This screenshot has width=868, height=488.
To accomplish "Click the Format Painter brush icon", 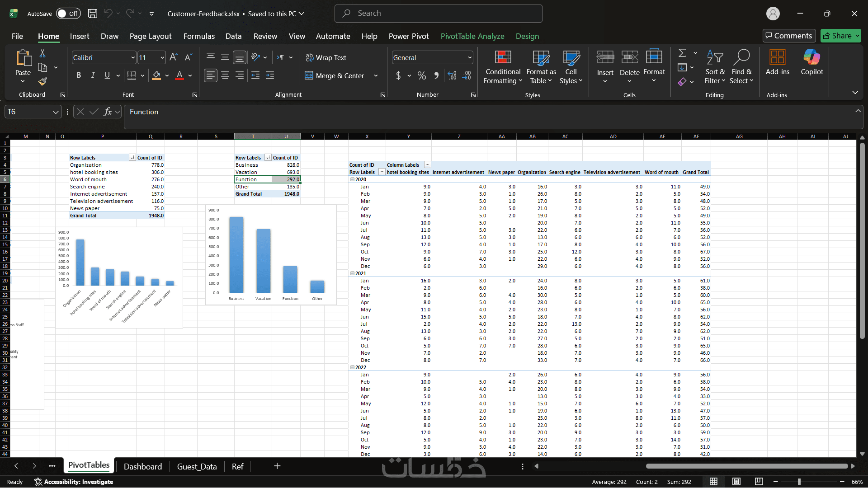I will coord(42,81).
